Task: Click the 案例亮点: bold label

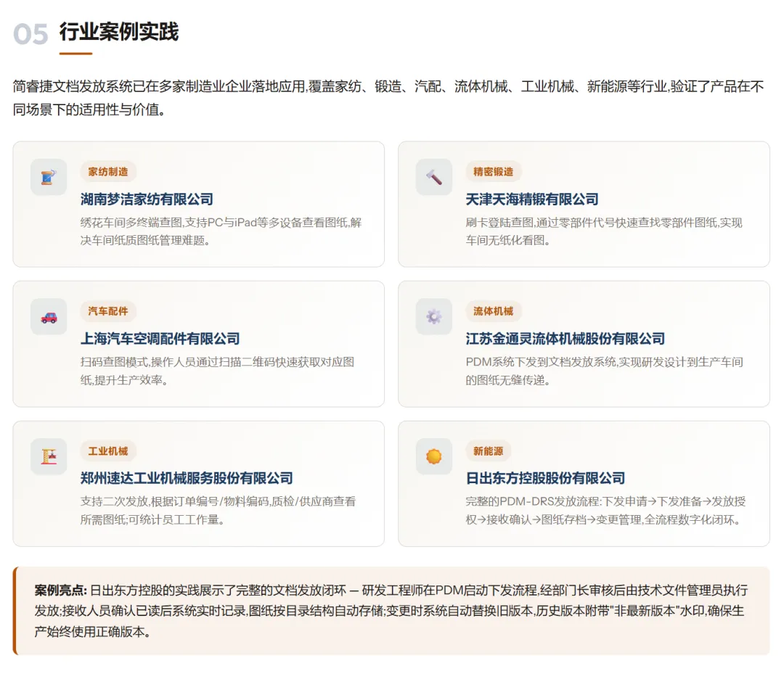Action: click(60, 590)
